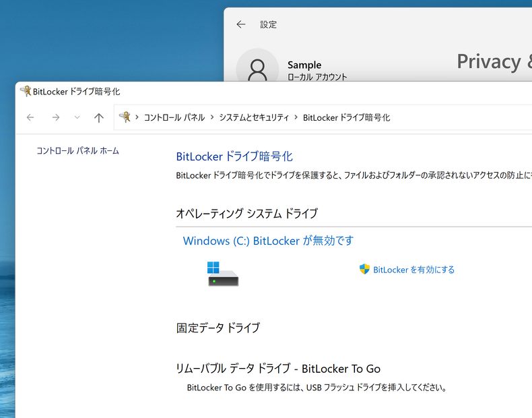Screen dimensions: 532x418
Task: Select BitLocker ドライブ暗号化 breadcrumb
Action: (346, 117)
